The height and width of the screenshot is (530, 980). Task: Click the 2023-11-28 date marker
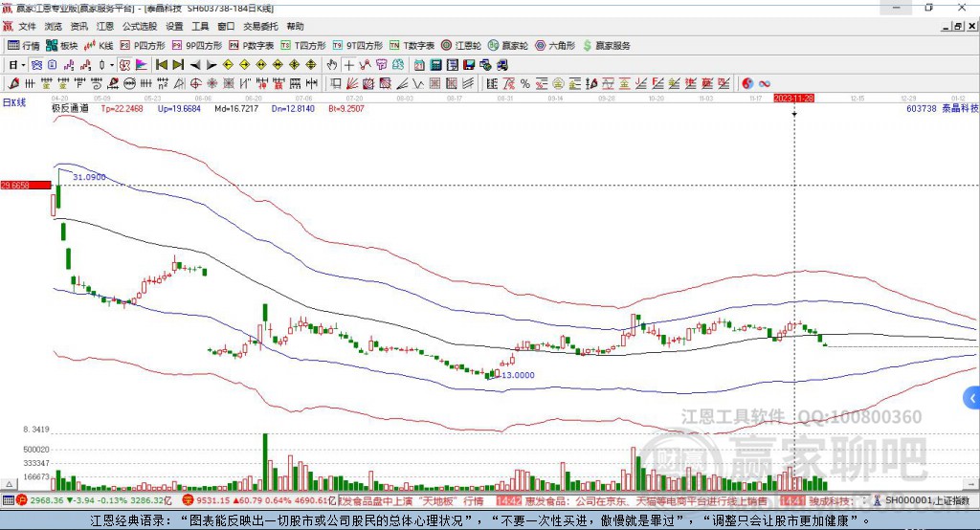coord(793,99)
